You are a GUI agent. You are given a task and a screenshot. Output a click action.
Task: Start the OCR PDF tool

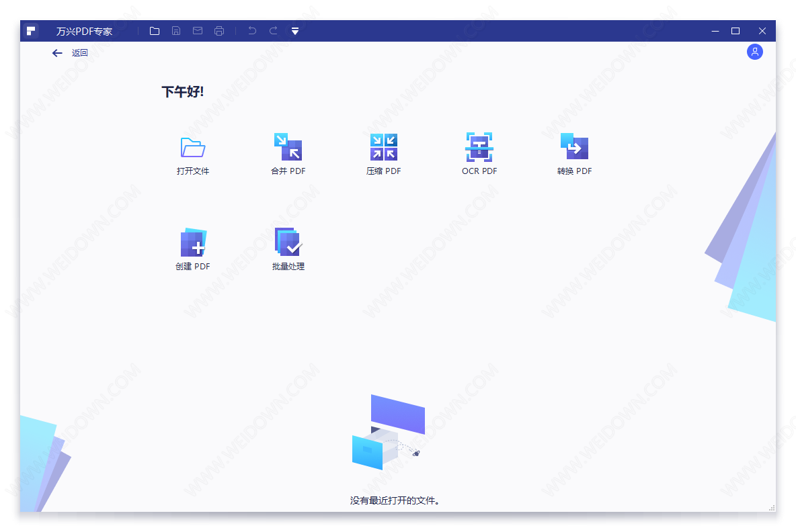(x=479, y=147)
